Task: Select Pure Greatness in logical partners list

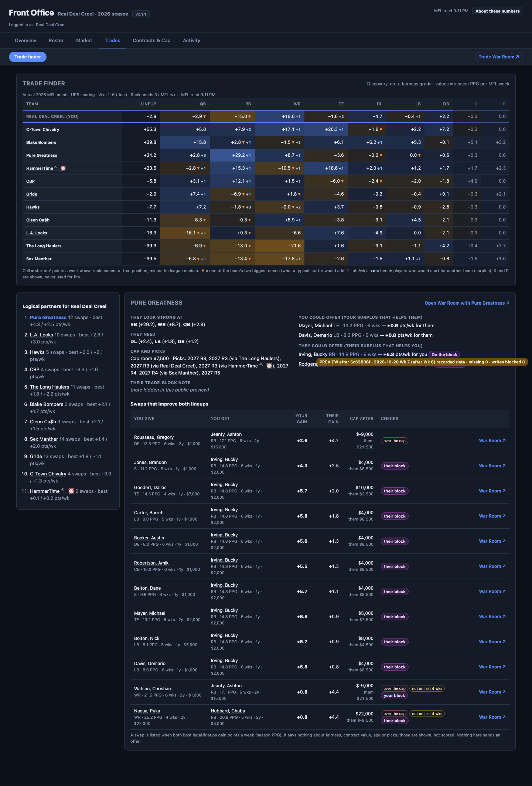Action: [x=48, y=318]
